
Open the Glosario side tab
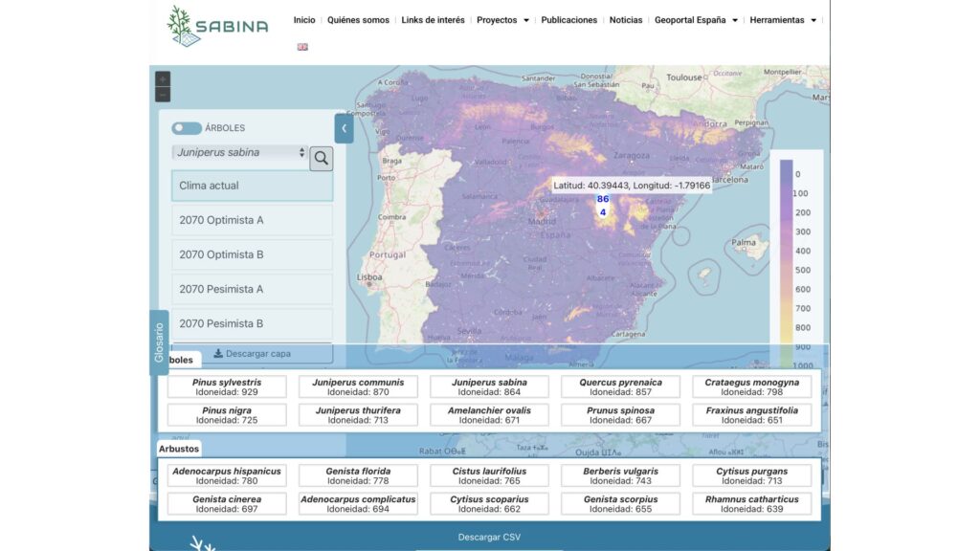tap(160, 342)
